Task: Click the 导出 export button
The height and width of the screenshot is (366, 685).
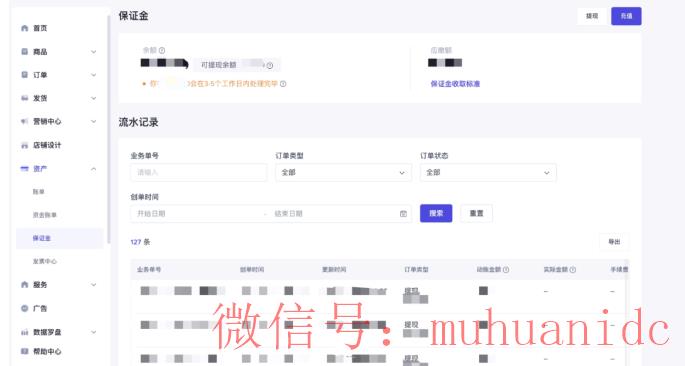Action: pos(614,242)
